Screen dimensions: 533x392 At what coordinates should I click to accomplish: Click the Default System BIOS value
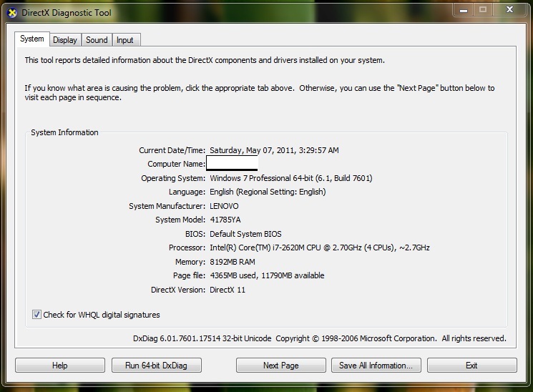[x=245, y=234]
